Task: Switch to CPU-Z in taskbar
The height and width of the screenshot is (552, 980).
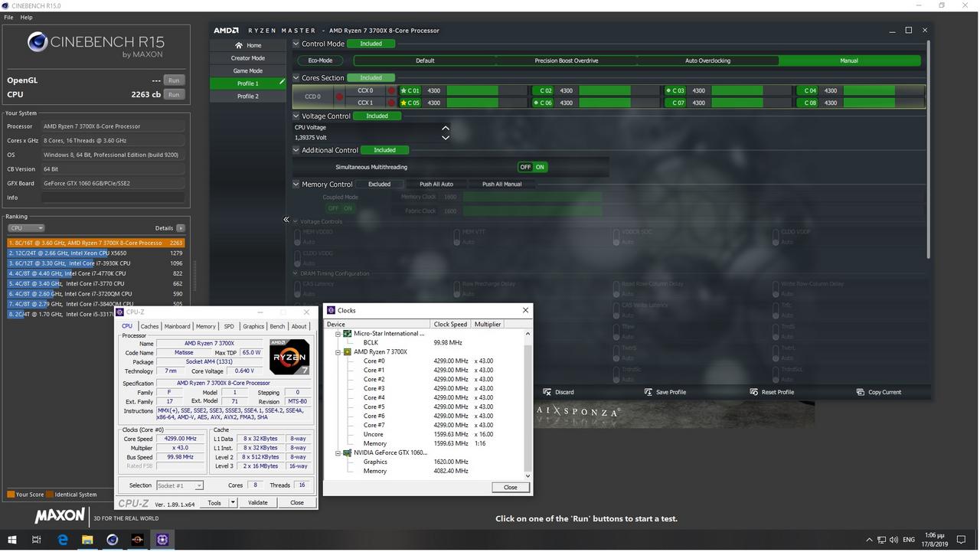Action: pos(162,540)
